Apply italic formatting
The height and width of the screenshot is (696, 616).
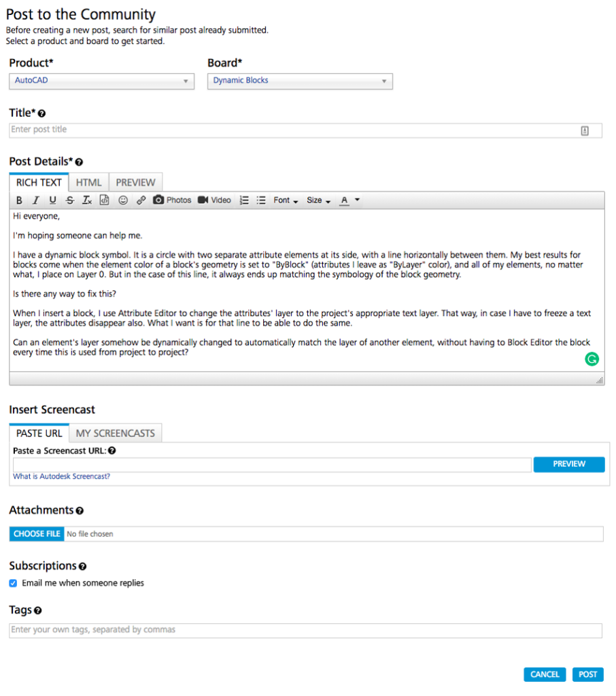pos(35,201)
